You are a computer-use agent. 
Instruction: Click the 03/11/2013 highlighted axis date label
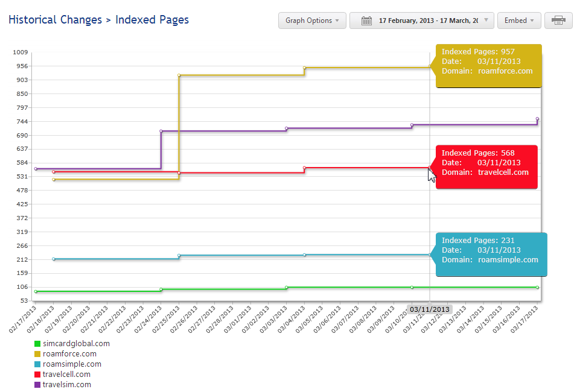point(429,309)
